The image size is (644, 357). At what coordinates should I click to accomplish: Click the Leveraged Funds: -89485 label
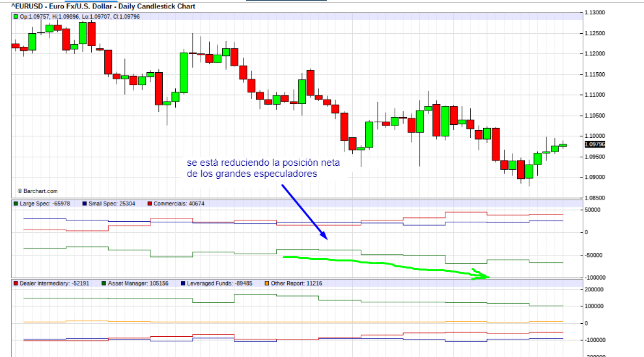219,283
